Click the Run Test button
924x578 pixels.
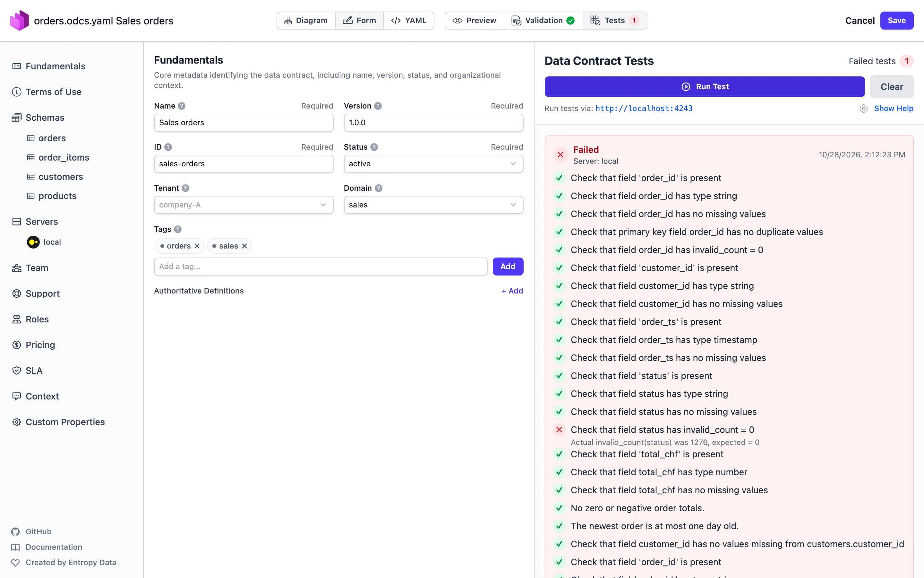(x=705, y=87)
